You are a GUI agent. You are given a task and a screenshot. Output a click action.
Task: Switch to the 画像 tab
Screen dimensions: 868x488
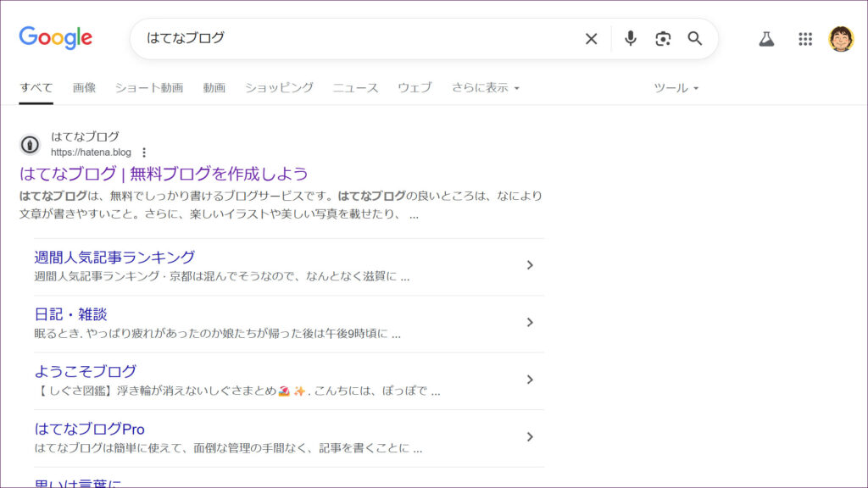(x=84, y=87)
